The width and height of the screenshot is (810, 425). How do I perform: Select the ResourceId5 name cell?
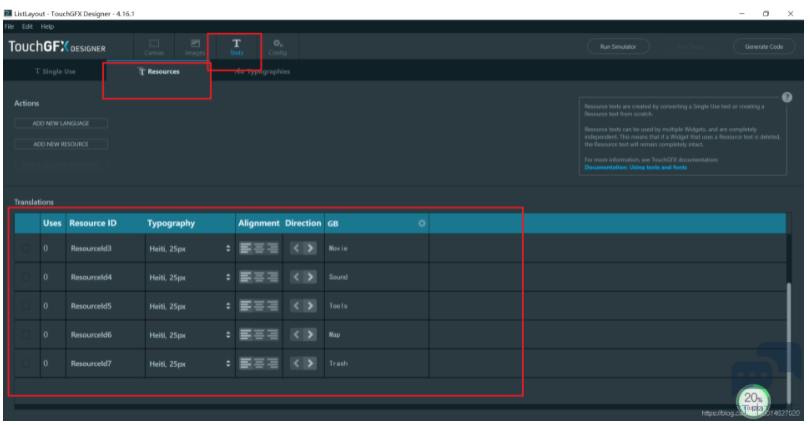click(x=105, y=306)
